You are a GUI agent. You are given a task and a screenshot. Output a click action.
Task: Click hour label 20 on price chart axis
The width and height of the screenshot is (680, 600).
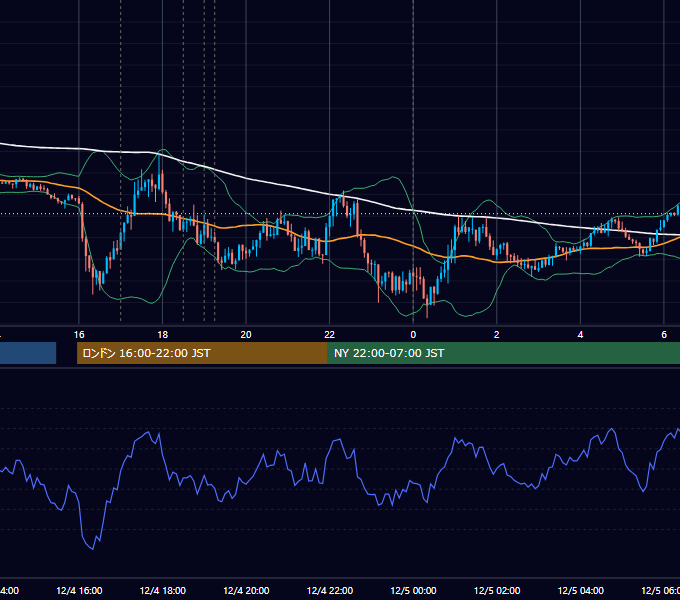246,334
